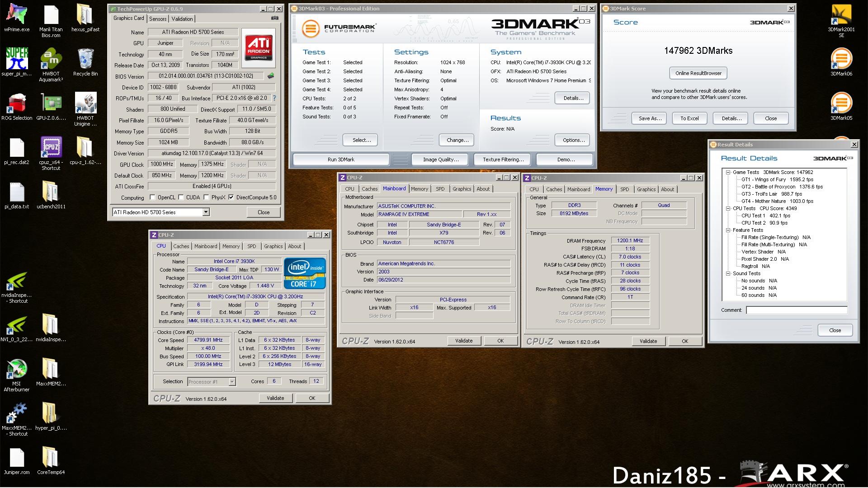The width and height of the screenshot is (868, 488).
Task: Click BIOS save chip icon in GPU-Z
Action: coord(271,76)
